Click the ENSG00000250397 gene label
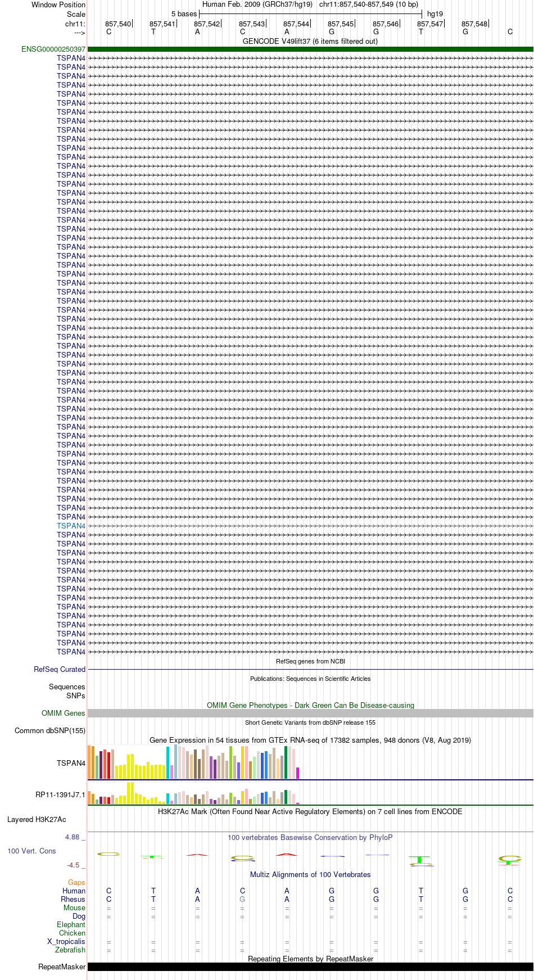534x980 pixels. [x=53, y=49]
